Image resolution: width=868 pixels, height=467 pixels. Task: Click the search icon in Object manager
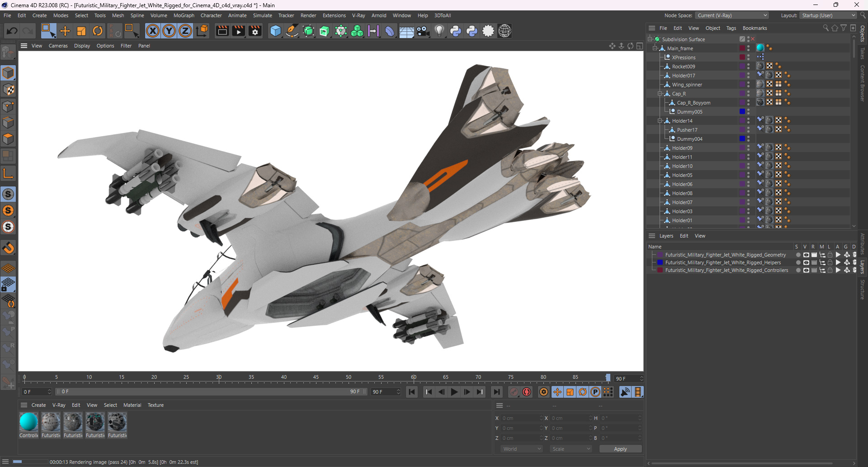tap(826, 28)
